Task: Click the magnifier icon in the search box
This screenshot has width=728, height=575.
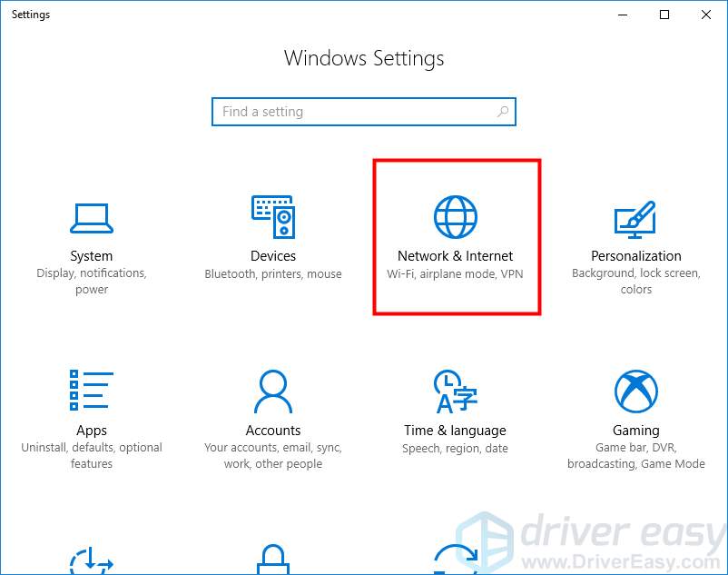Action: pos(503,111)
